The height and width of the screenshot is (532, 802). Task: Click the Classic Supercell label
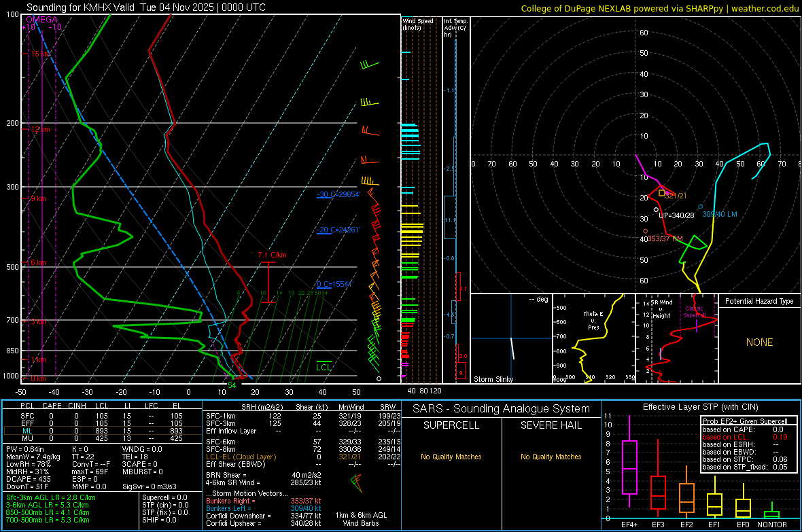coord(695,312)
